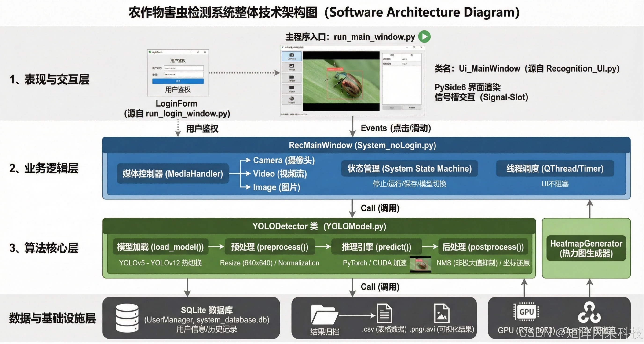Open the Model button in main window sidebar
644x344 pixels.
pyautogui.click(x=292, y=100)
